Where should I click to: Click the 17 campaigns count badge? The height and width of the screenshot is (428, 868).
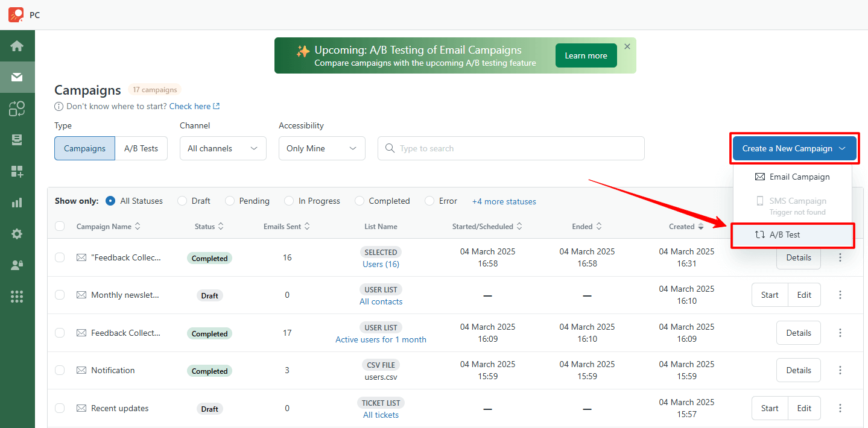[x=155, y=90]
